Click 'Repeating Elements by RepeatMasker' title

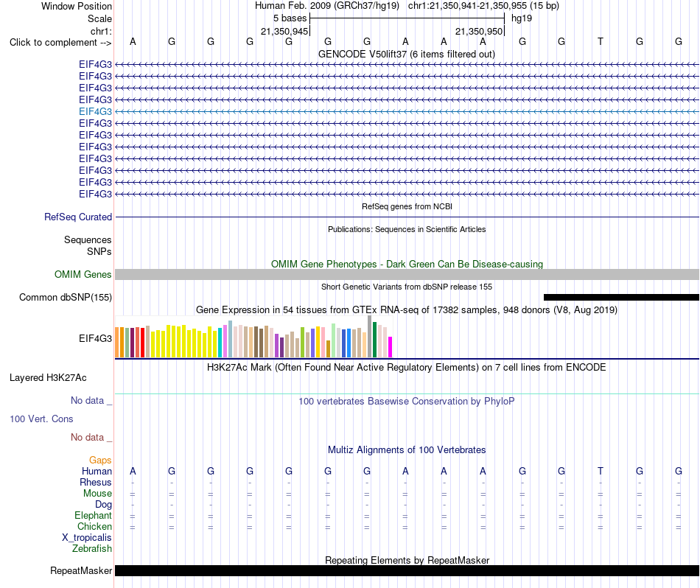coord(407,560)
